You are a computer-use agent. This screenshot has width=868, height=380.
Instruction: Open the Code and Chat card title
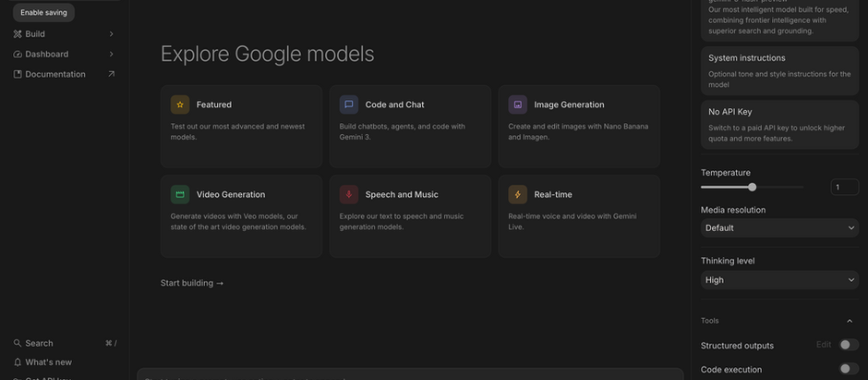(x=394, y=104)
